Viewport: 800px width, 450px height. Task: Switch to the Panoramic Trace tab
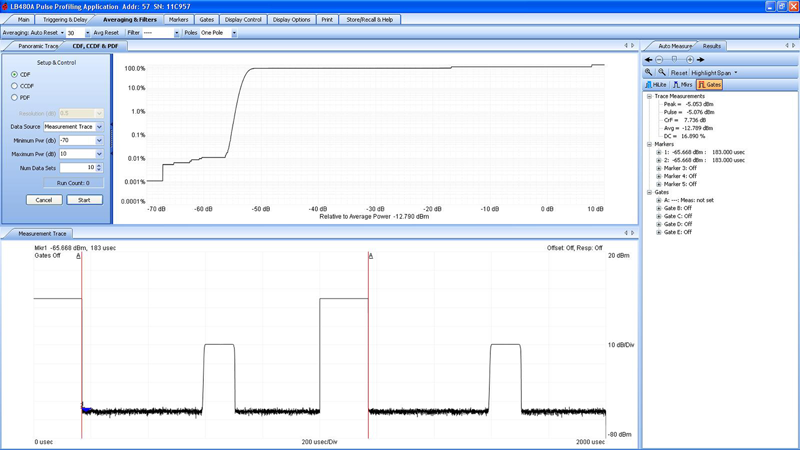pyautogui.click(x=38, y=46)
